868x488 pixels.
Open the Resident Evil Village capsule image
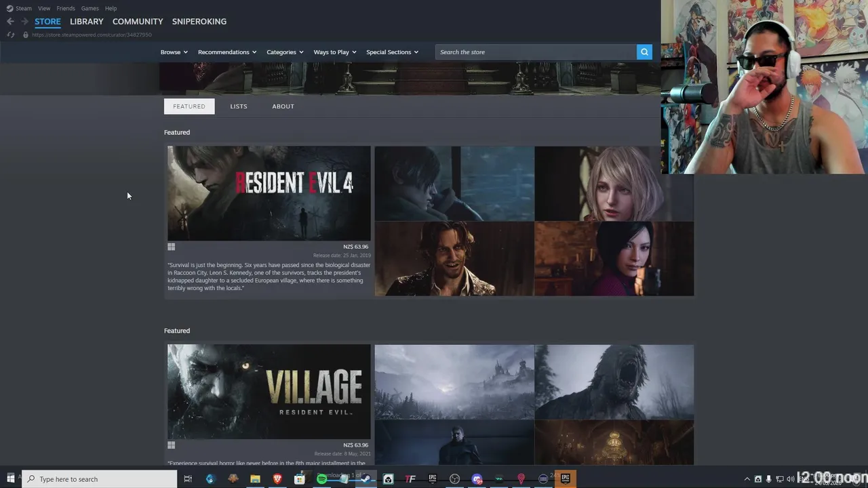[269, 392]
